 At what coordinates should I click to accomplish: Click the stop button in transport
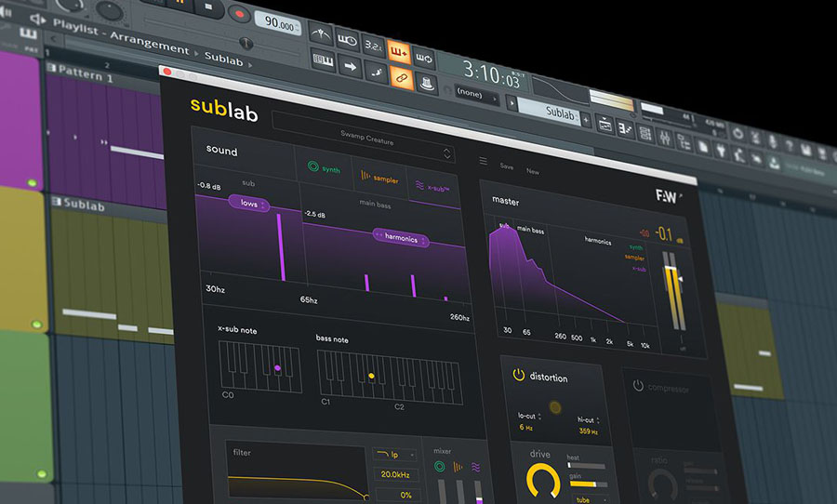(x=208, y=7)
